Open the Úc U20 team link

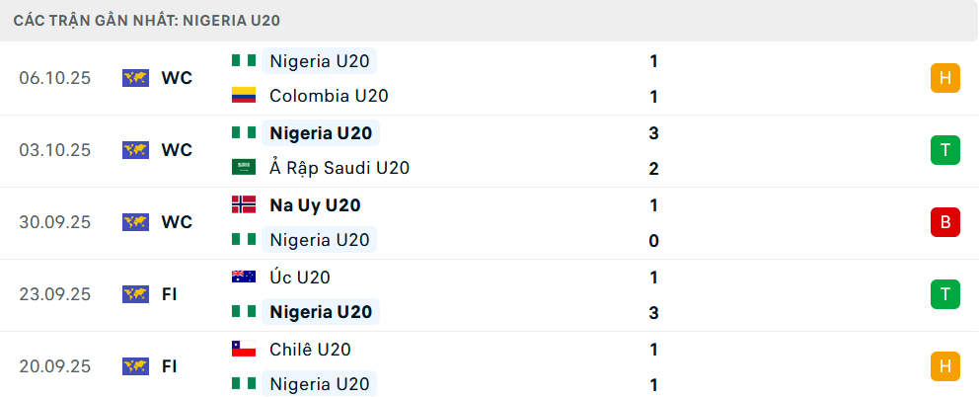tap(299, 278)
